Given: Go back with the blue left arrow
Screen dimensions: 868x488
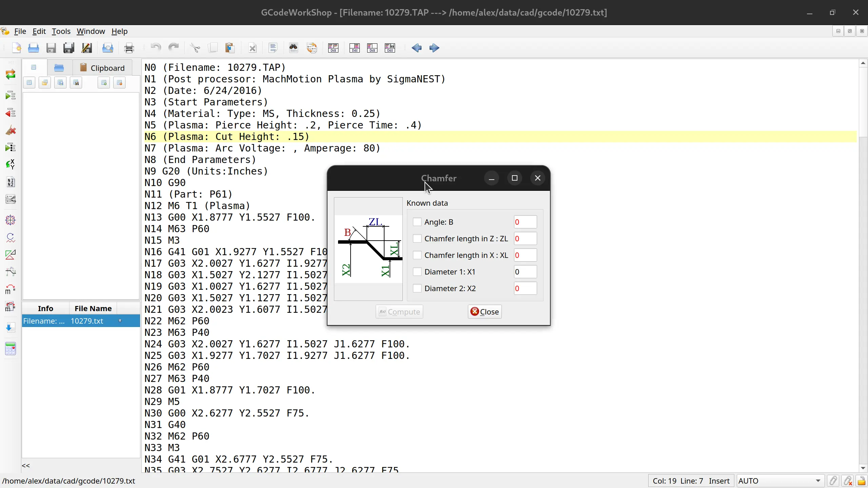Looking at the screenshot, I should (417, 48).
